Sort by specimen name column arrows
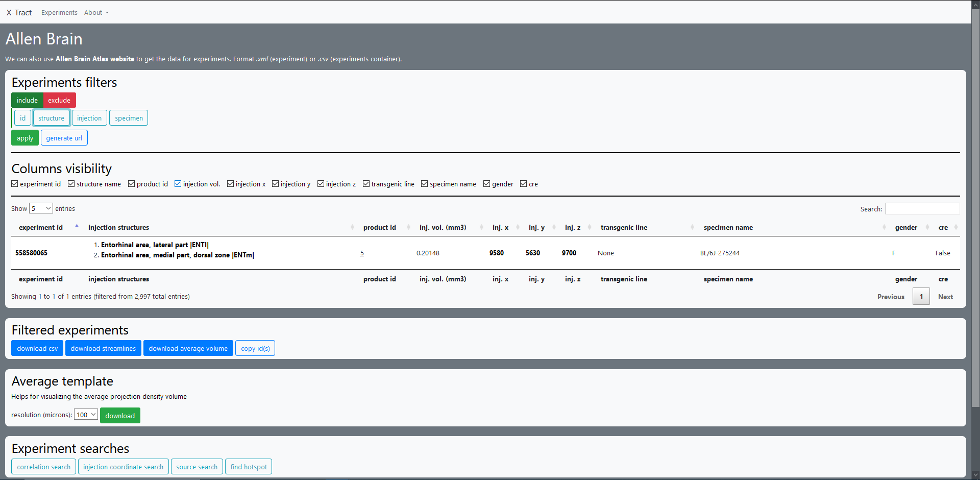 pos(884,227)
